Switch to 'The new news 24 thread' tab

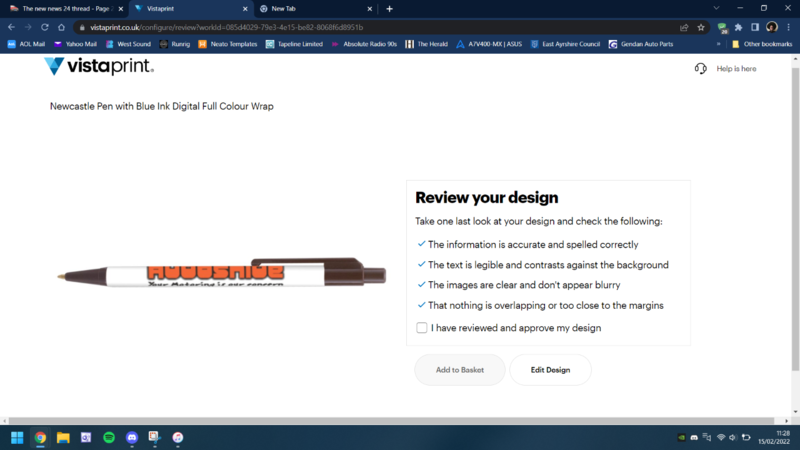tap(65, 8)
